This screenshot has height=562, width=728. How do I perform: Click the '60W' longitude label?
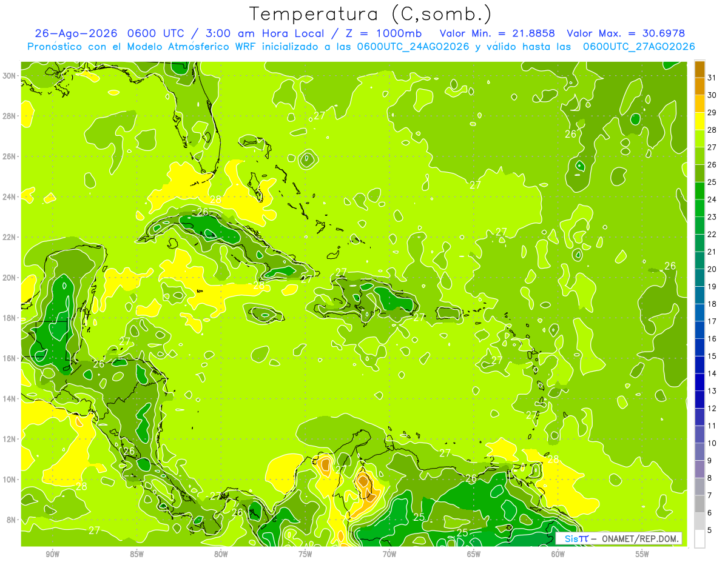coord(558,554)
